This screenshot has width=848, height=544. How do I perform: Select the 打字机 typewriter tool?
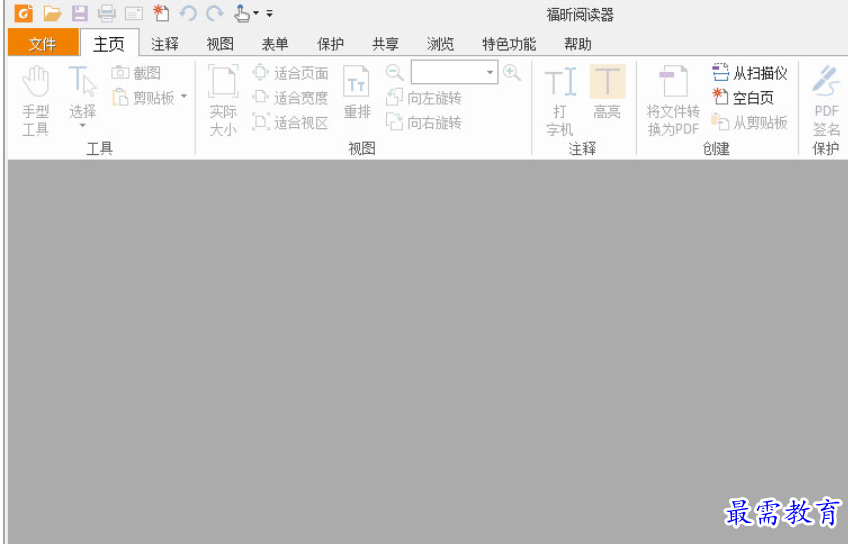pos(560,101)
